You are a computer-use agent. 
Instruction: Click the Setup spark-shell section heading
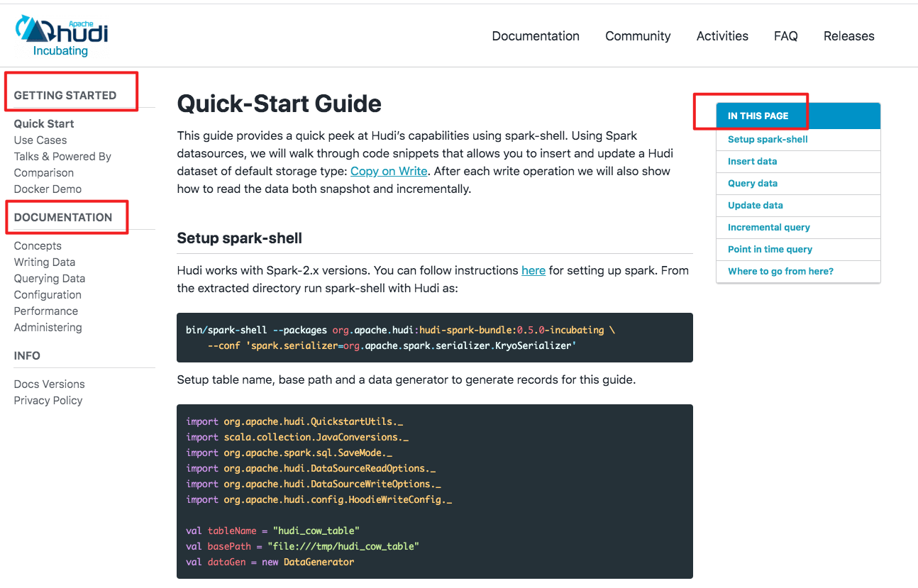240,238
